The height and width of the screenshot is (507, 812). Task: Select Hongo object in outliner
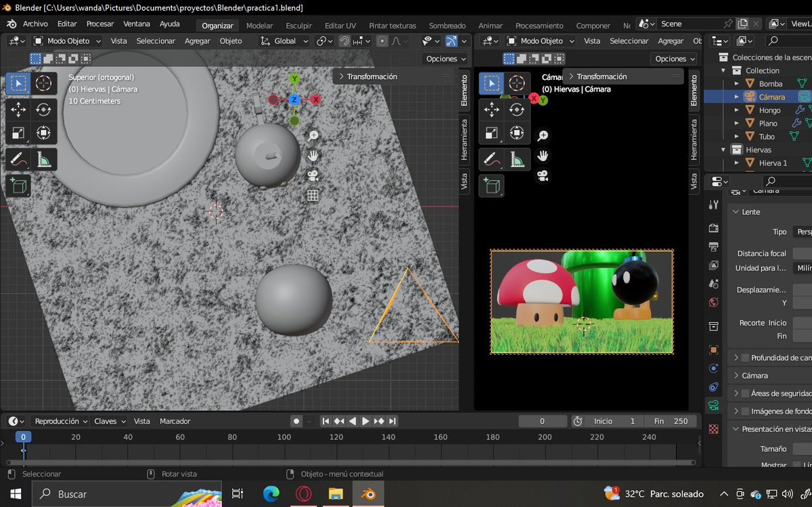769,110
